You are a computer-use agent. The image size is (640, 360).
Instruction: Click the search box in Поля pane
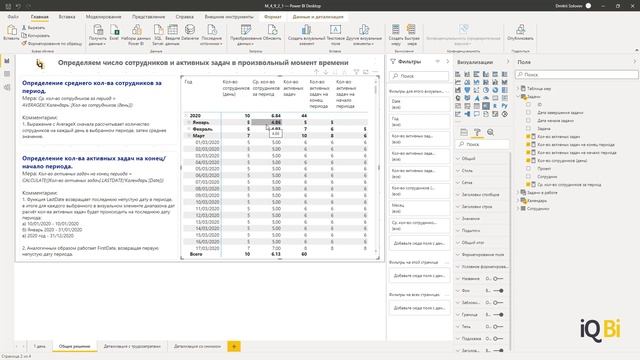[x=576, y=75]
